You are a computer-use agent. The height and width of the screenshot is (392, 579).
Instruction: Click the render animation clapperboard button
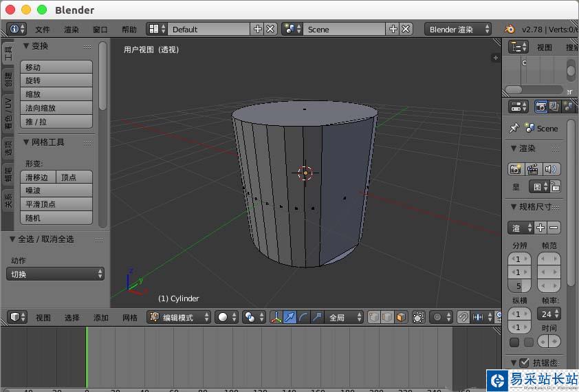532,169
